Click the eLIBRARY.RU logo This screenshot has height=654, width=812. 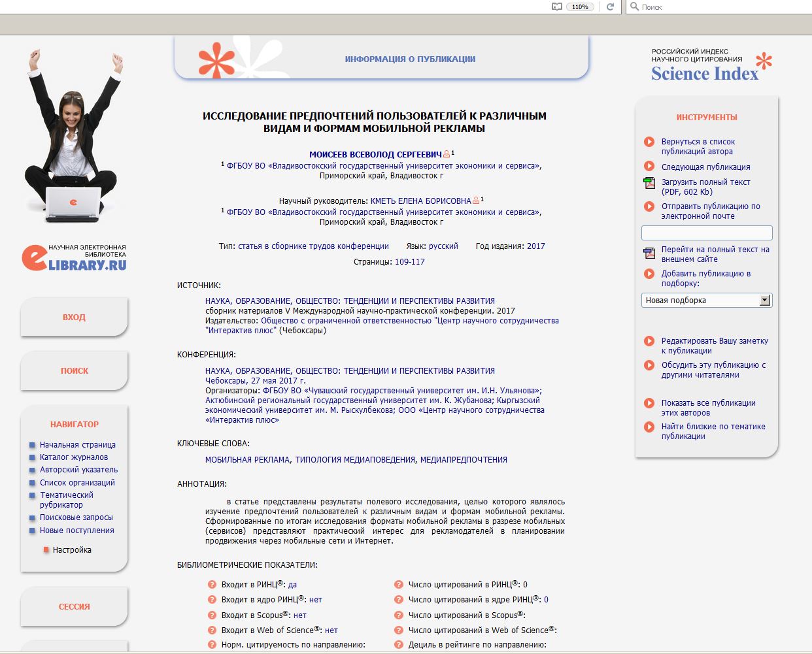point(74,257)
